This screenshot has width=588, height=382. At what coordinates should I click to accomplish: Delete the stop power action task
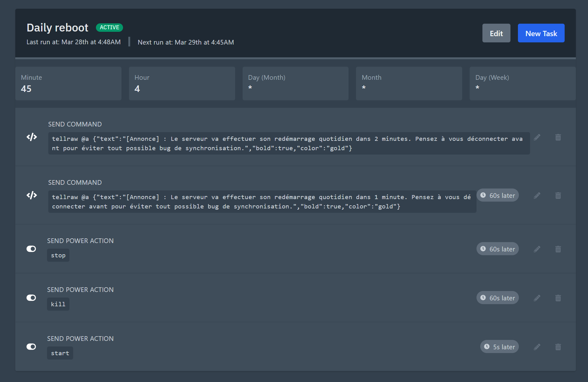(x=558, y=249)
